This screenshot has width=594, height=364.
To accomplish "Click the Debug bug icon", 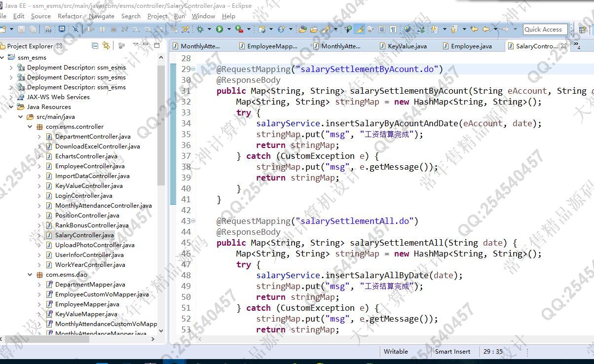I will point(200,30).
